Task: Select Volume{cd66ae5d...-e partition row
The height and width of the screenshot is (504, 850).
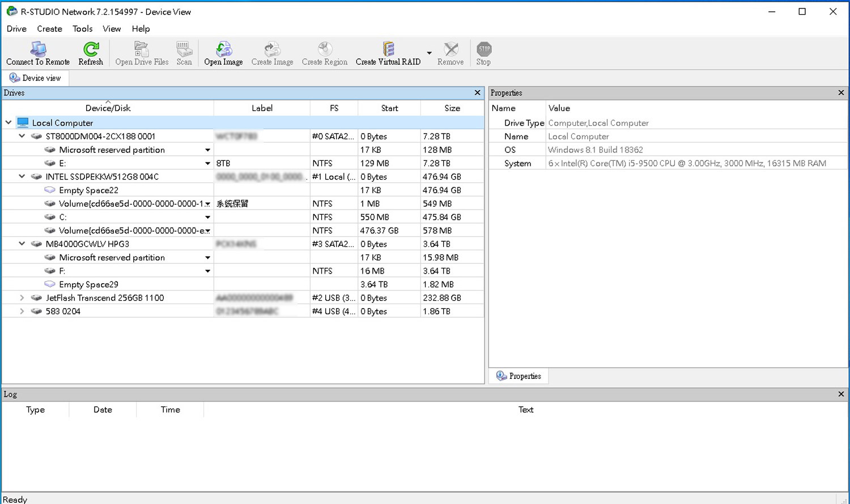Action: 243,230
